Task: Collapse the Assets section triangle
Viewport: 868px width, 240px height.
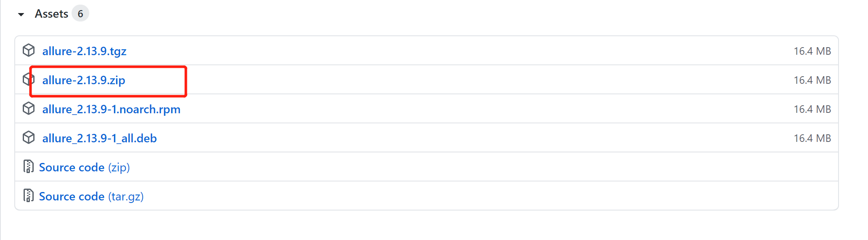Action: 21,15
